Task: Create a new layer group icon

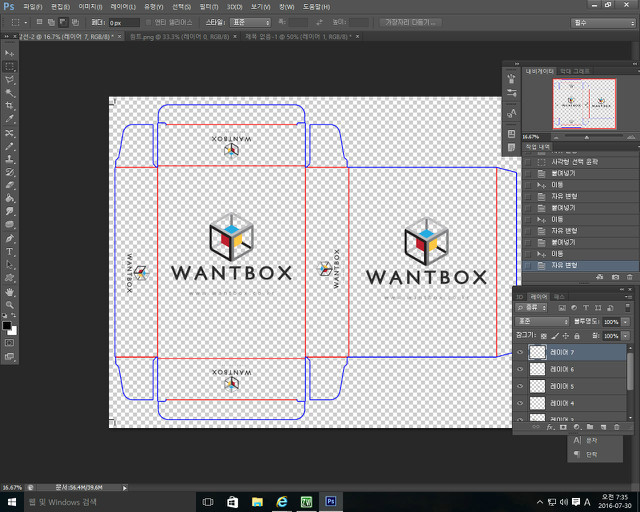Action: 590,427
